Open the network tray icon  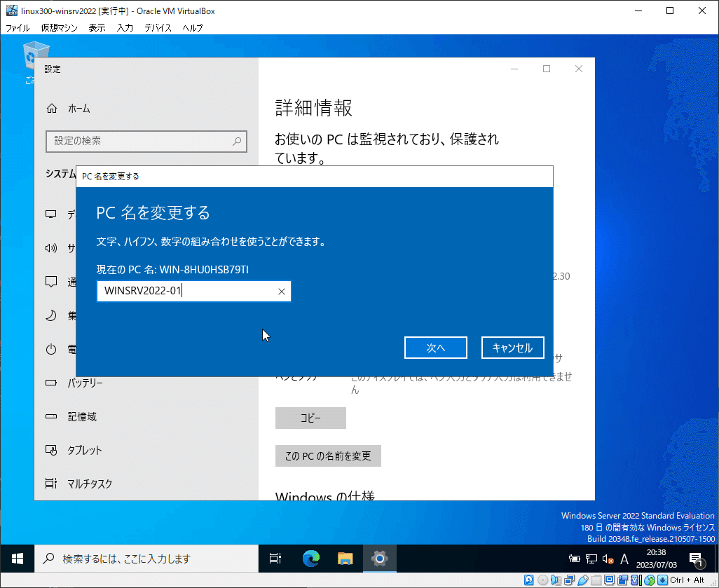[591, 559]
